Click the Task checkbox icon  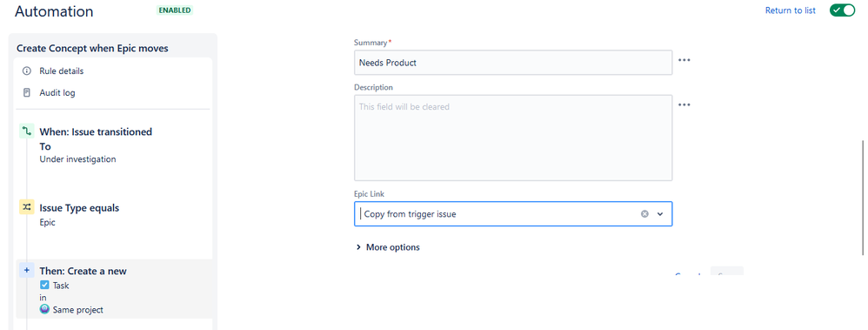[44, 285]
